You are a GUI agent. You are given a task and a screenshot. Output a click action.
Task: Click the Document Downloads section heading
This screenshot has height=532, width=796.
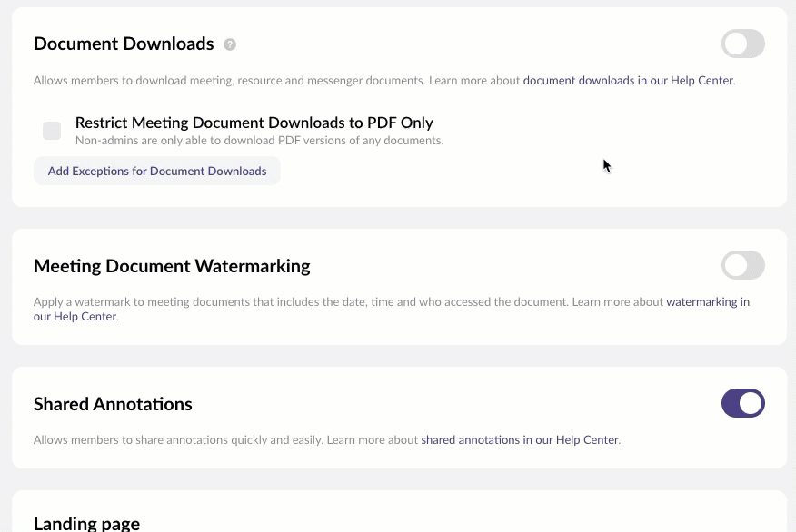point(124,44)
